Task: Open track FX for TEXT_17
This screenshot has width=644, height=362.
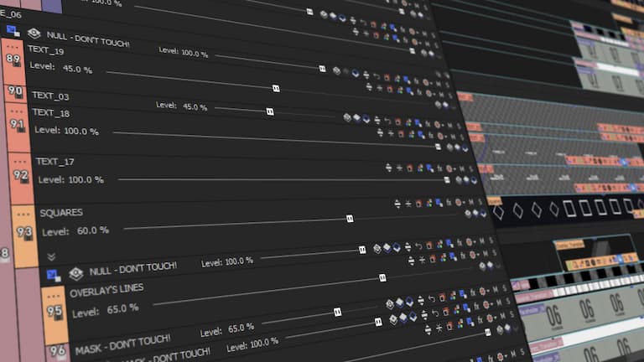Action: tap(439, 168)
